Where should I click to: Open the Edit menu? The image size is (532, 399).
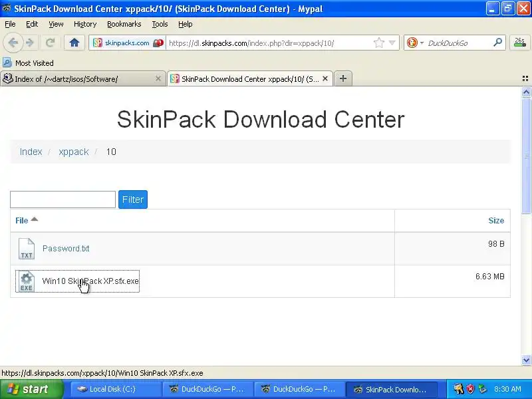click(32, 24)
